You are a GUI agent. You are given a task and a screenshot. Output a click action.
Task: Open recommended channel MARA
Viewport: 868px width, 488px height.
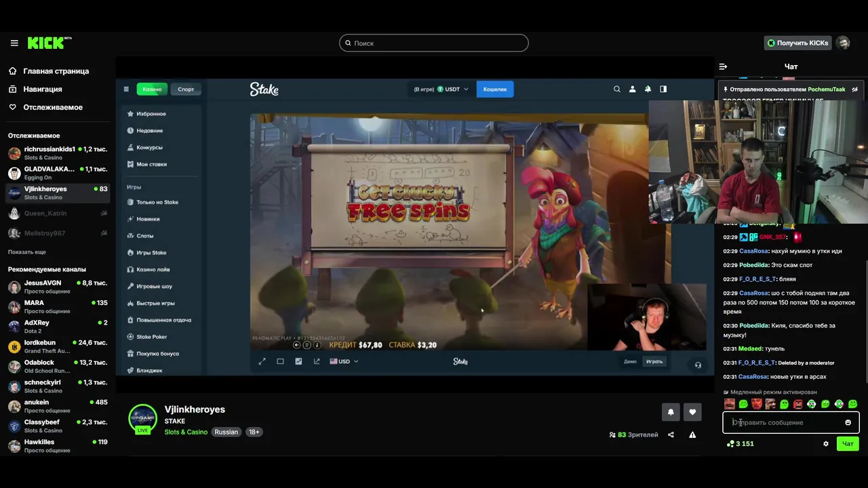pos(58,307)
